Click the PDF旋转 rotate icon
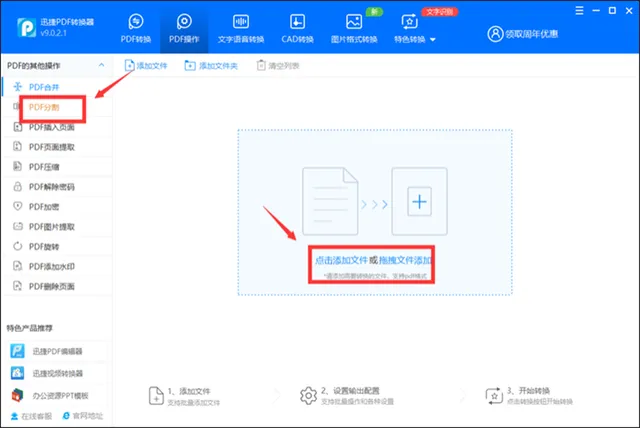The image size is (640, 428). pos(18,246)
